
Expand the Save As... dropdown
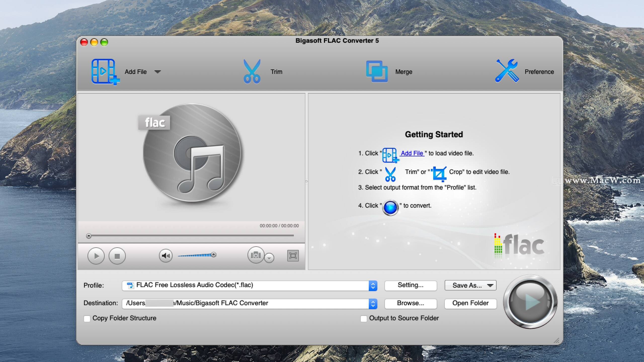[470, 285]
